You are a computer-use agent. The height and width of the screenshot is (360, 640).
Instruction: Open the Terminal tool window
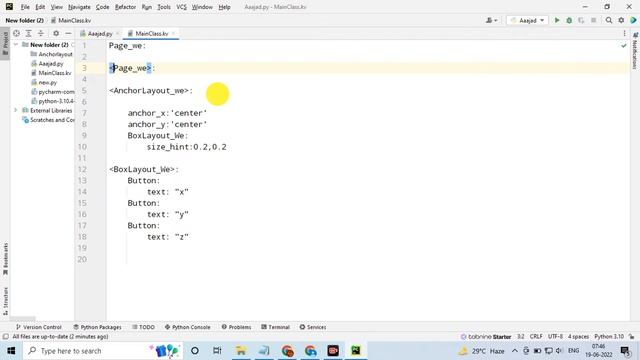pos(275,327)
